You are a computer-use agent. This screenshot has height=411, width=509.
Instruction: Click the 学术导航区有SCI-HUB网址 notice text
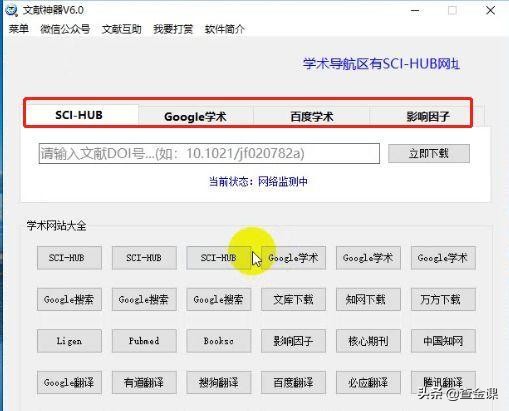click(381, 64)
